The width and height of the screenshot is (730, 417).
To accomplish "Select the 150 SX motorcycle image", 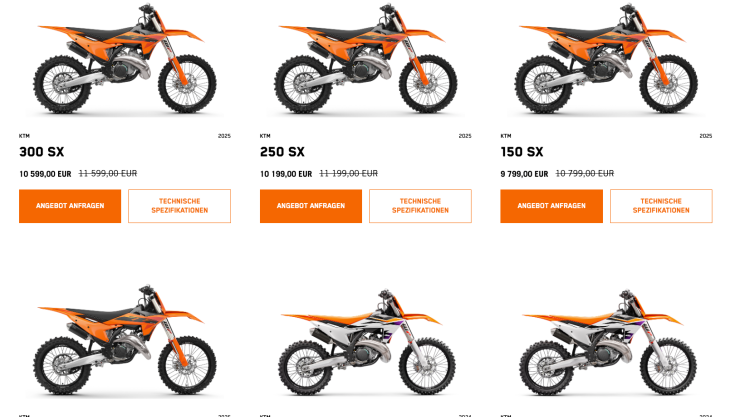I will click(x=606, y=58).
